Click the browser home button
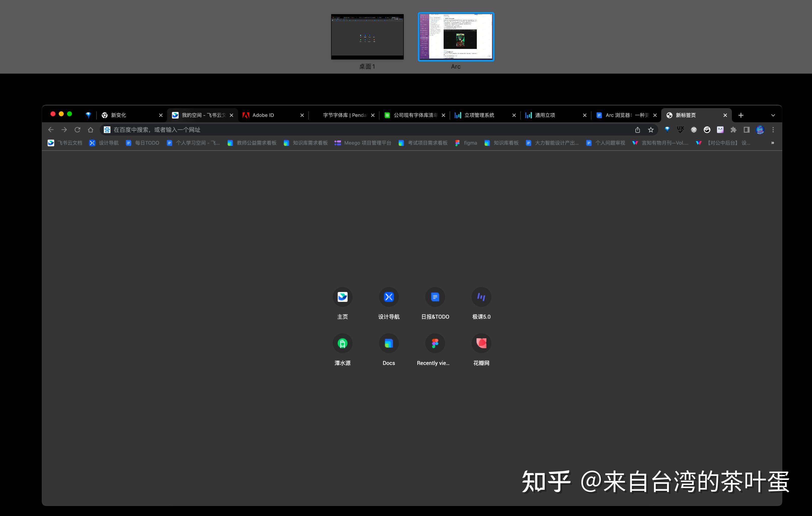This screenshot has width=812, height=516. 90,130
